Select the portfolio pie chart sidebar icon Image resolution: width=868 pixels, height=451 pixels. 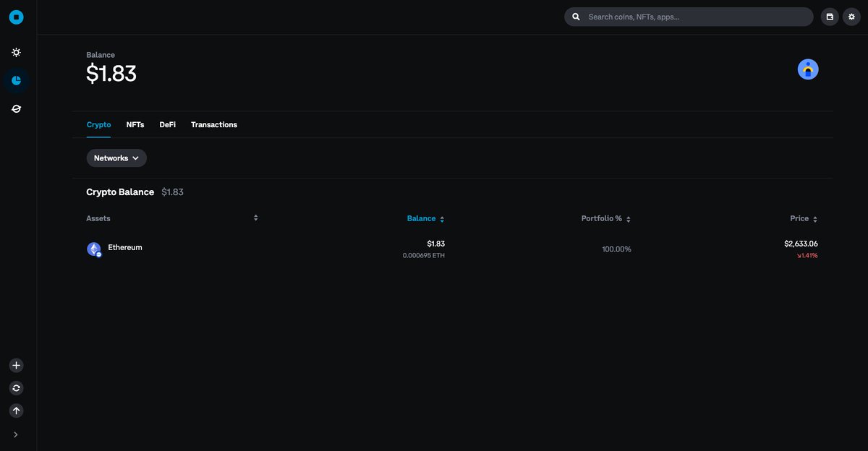(x=16, y=80)
